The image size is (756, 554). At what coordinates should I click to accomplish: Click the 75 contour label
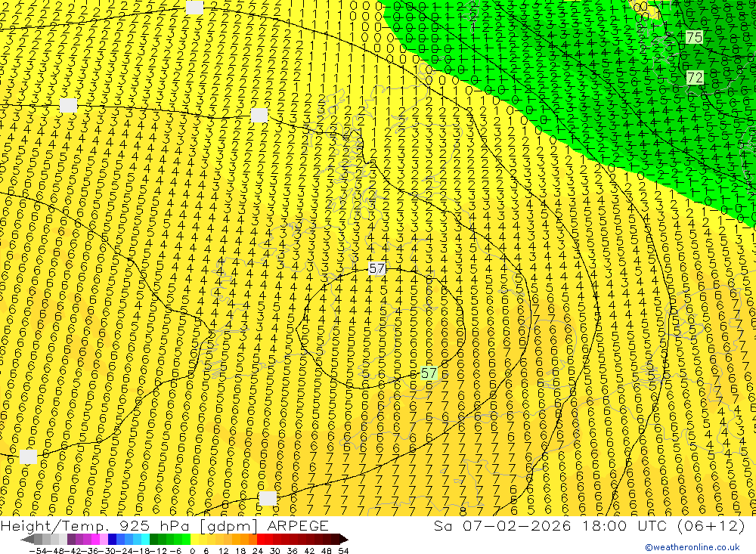pos(694,37)
